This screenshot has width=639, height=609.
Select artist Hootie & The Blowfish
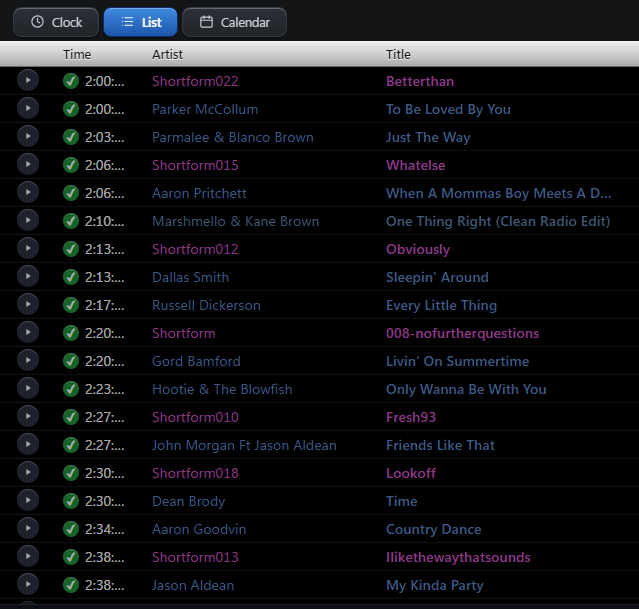222,389
